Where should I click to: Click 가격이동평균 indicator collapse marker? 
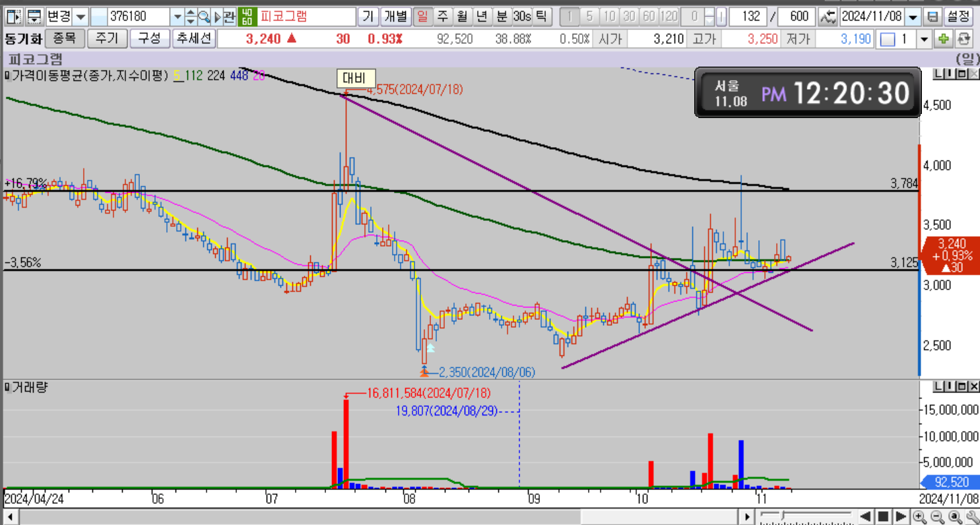point(7,77)
